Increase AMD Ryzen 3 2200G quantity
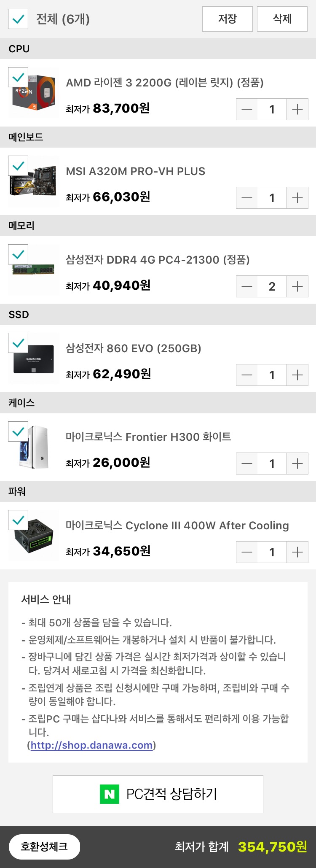 point(297,109)
